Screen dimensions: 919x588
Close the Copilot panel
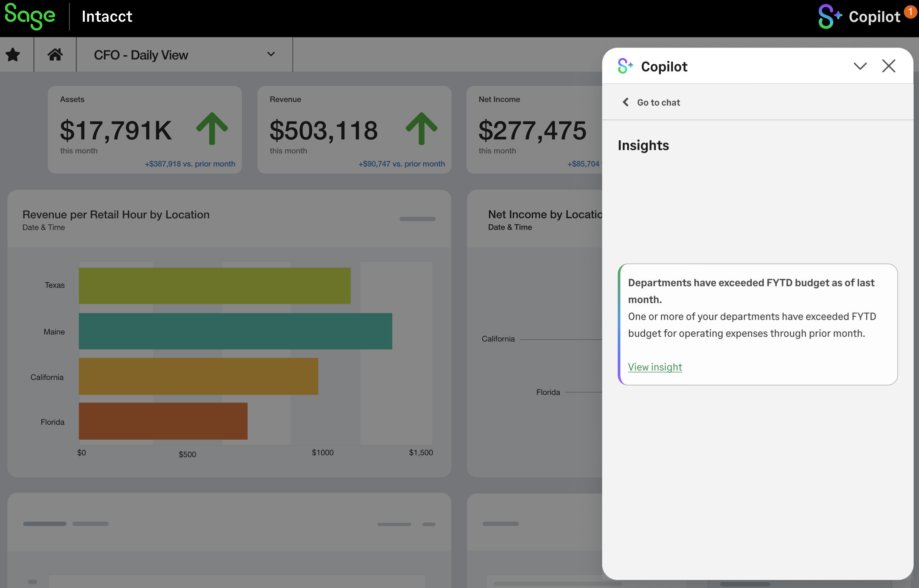(x=889, y=66)
